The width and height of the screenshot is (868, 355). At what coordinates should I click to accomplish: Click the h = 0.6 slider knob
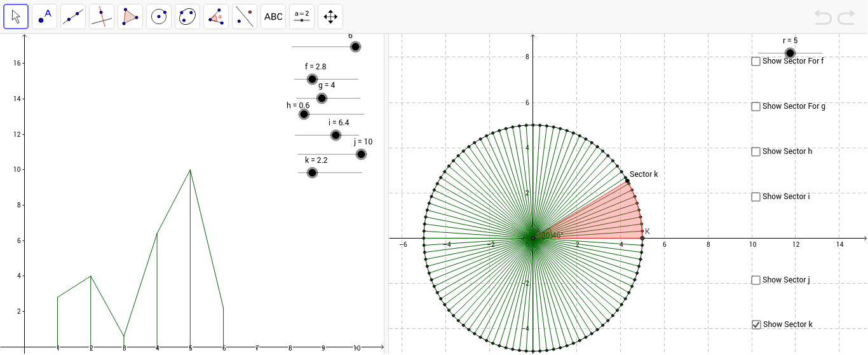[304, 114]
